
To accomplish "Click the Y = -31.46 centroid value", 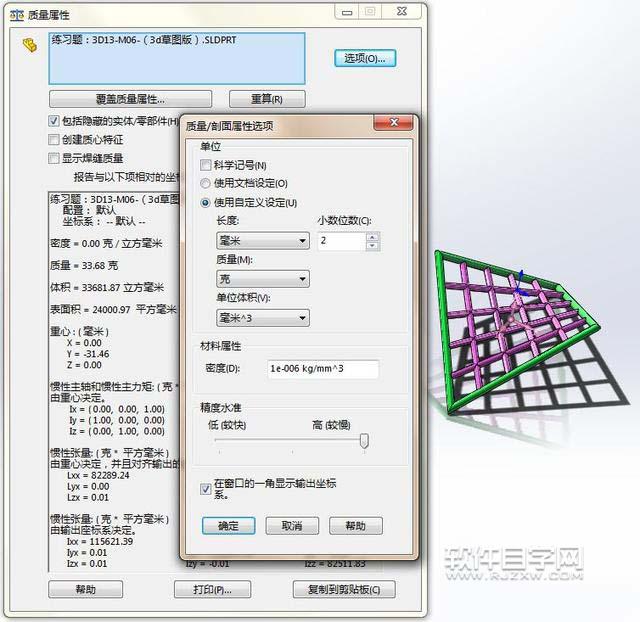I will pyautogui.click(x=88, y=354).
